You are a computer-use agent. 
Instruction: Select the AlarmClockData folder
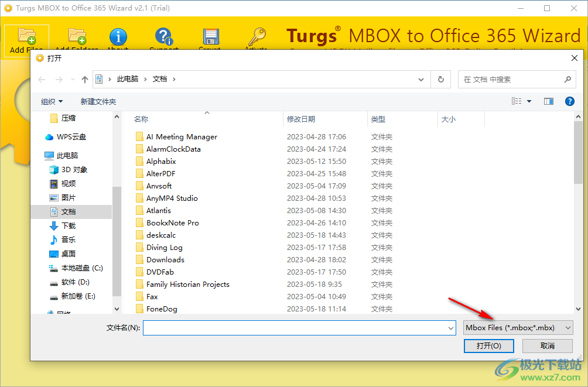tap(168, 149)
